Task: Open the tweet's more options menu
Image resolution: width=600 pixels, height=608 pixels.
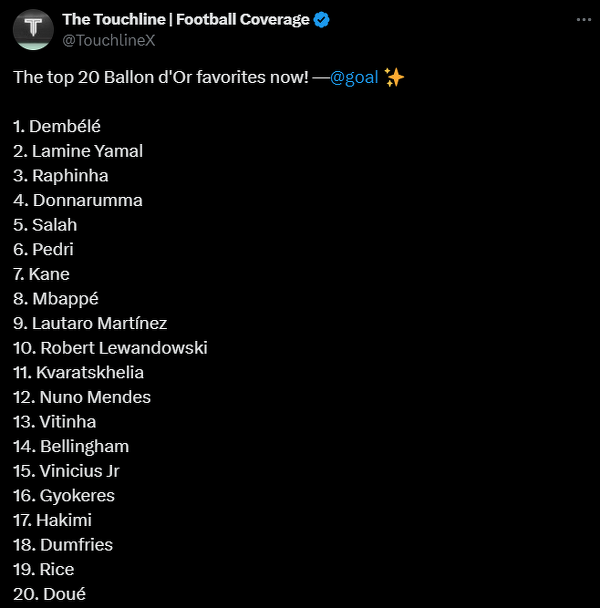Action: point(583,19)
